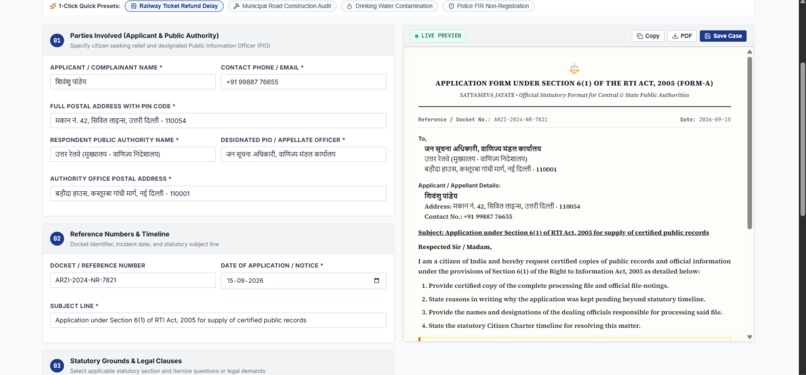Open the calendar picker icon in date field

coord(377,280)
